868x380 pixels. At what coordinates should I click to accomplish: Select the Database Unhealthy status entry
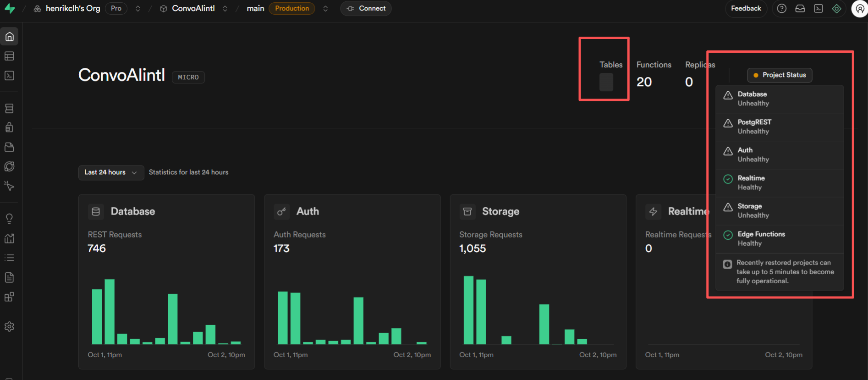(x=780, y=99)
